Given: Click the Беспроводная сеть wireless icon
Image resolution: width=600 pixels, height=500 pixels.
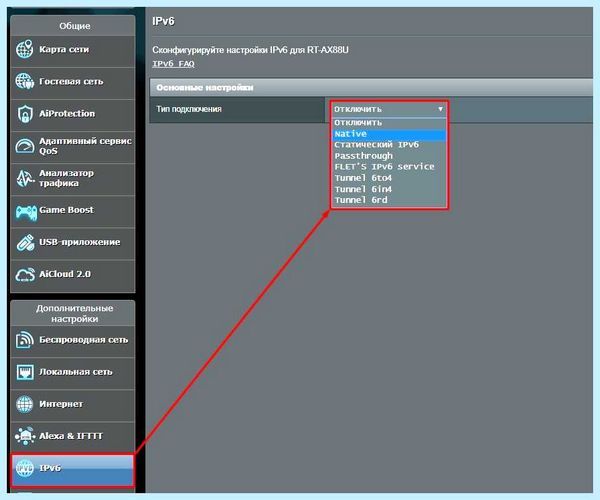Looking at the screenshot, I should click(24, 340).
